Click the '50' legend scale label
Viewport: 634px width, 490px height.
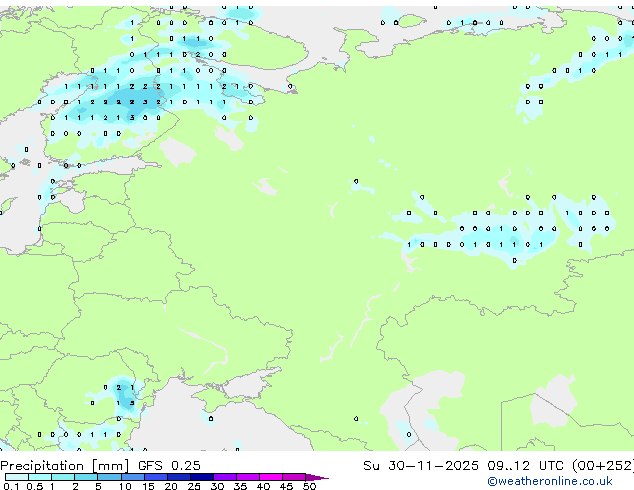(x=309, y=486)
